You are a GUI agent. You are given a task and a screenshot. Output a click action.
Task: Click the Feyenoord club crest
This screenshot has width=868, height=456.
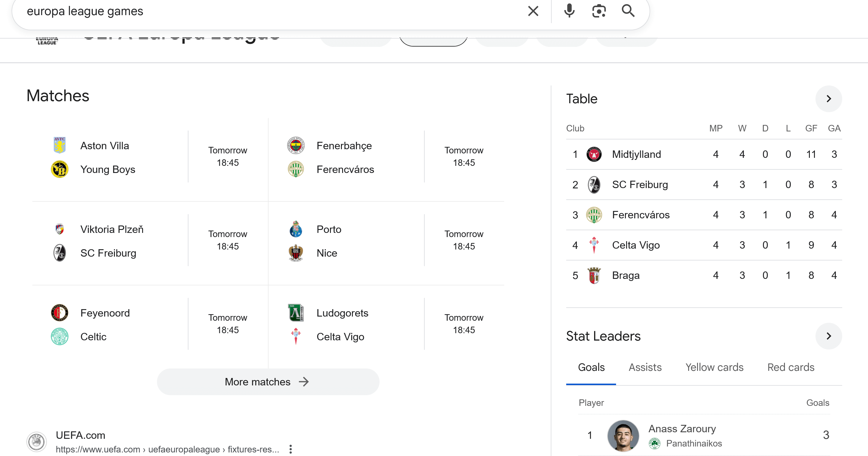click(x=60, y=312)
